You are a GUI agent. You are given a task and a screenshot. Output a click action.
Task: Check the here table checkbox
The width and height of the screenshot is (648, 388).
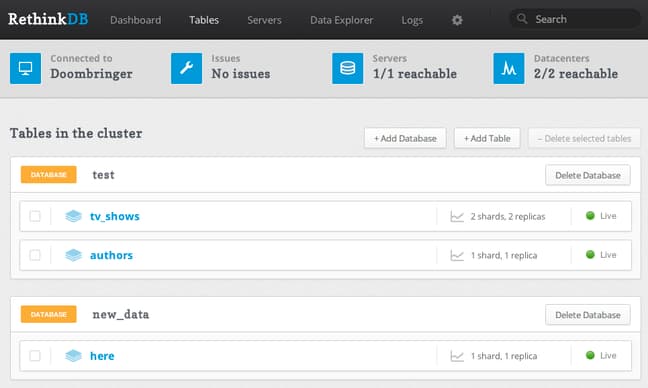pyautogui.click(x=35, y=356)
